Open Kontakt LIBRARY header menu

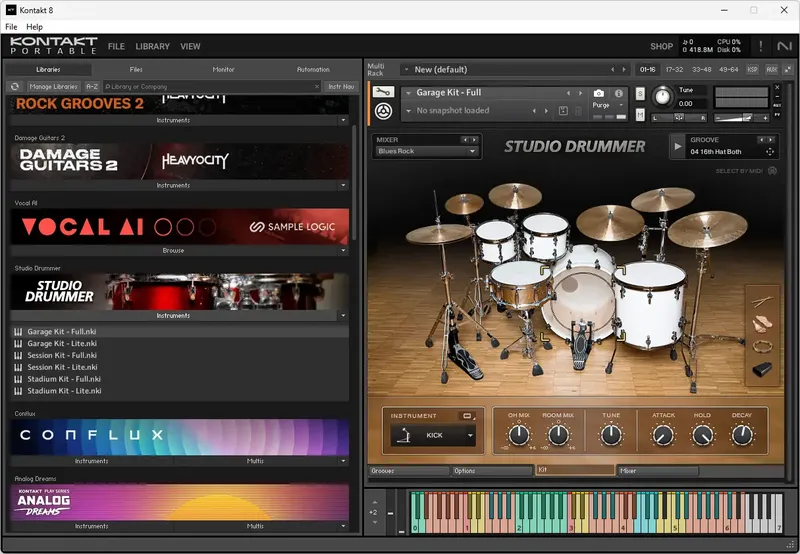(x=153, y=46)
